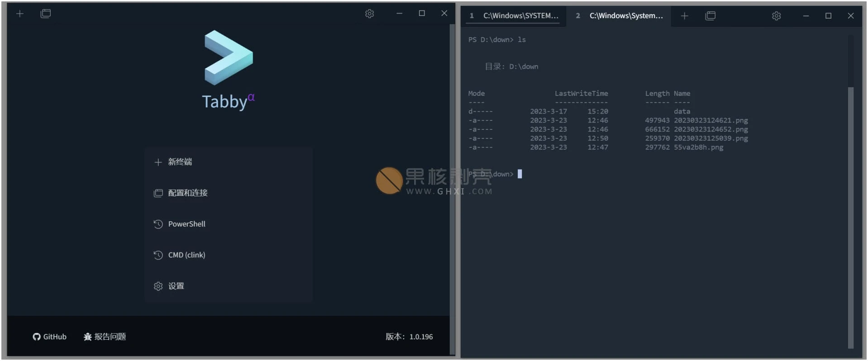Select 新终端 to open new terminal
Image resolution: width=868 pixels, height=361 pixels.
(180, 162)
